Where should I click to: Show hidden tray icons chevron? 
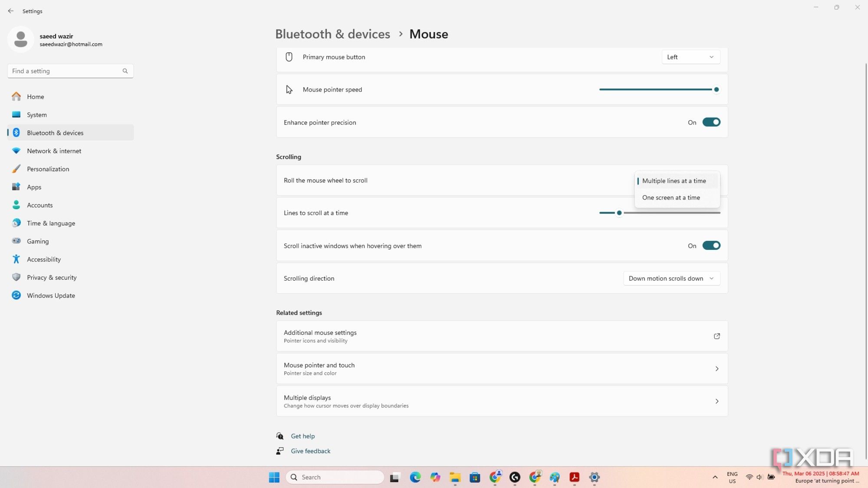click(x=715, y=477)
